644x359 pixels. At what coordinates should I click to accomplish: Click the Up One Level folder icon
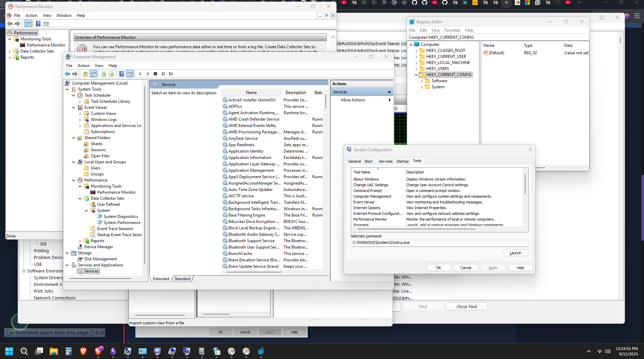point(85,74)
